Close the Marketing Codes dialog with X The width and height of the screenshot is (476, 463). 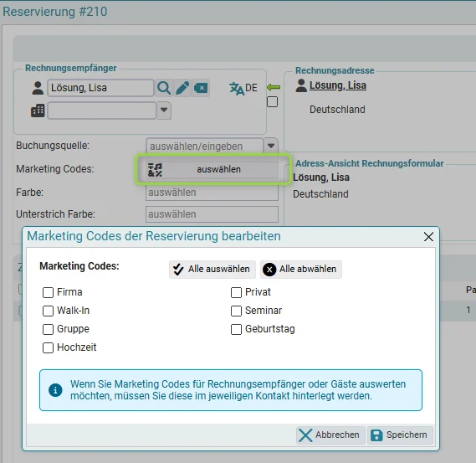428,237
